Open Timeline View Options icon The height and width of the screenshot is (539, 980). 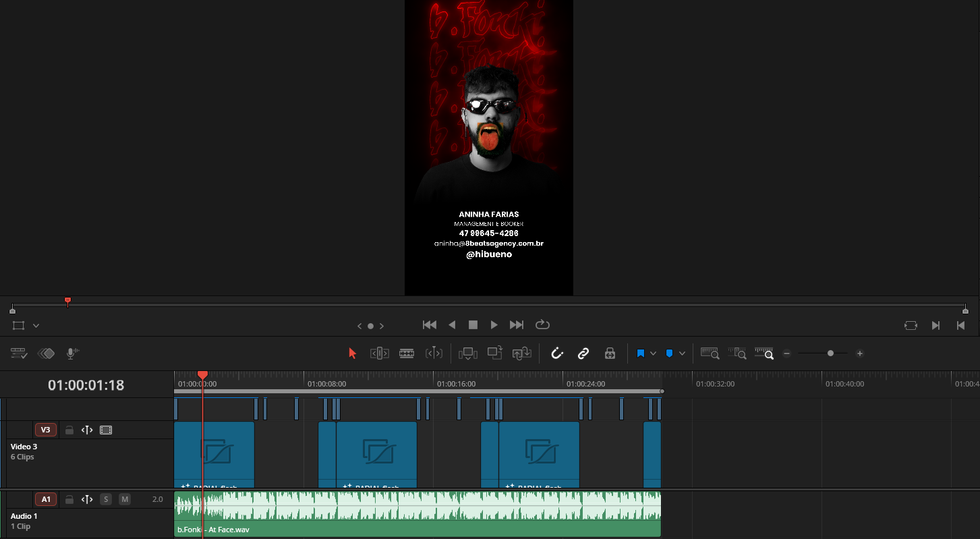tap(19, 353)
